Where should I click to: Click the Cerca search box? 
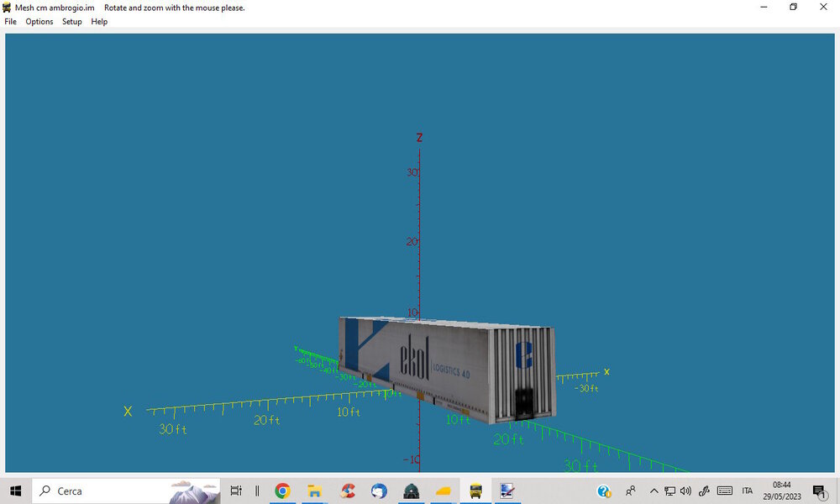(126, 491)
